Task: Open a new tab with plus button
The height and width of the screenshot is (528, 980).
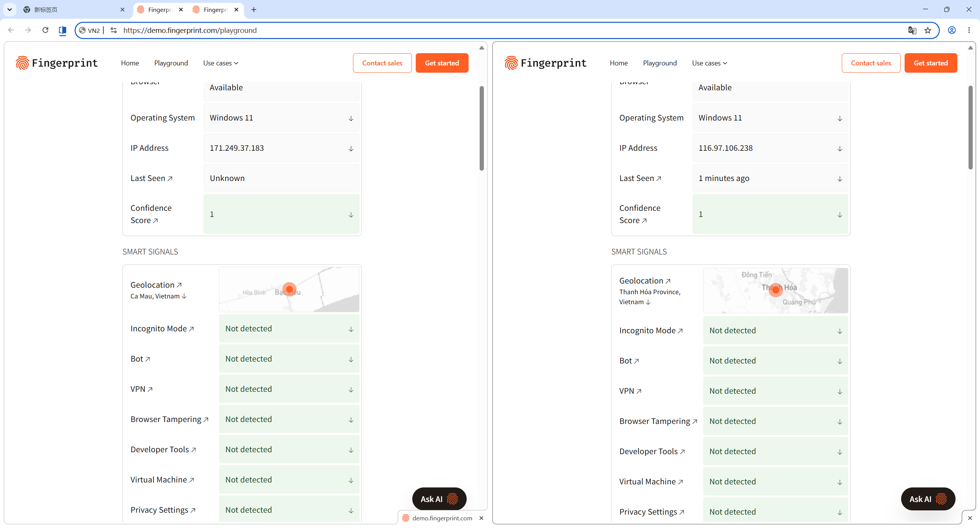Action: pos(254,10)
